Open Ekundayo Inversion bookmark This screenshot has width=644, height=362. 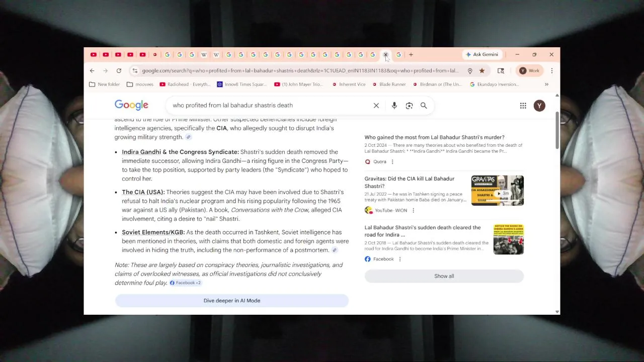click(494, 84)
